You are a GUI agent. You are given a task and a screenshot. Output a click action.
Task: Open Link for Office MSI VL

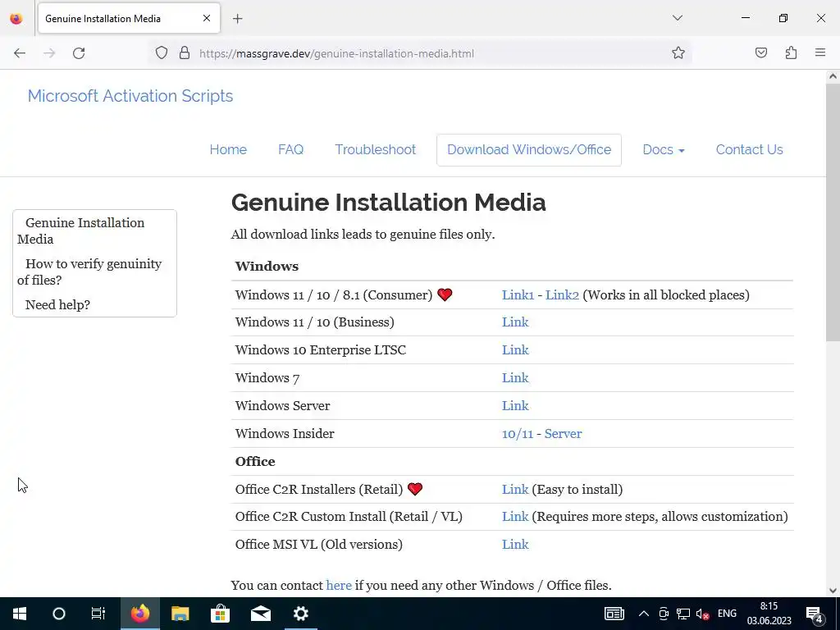click(x=515, y=545)
